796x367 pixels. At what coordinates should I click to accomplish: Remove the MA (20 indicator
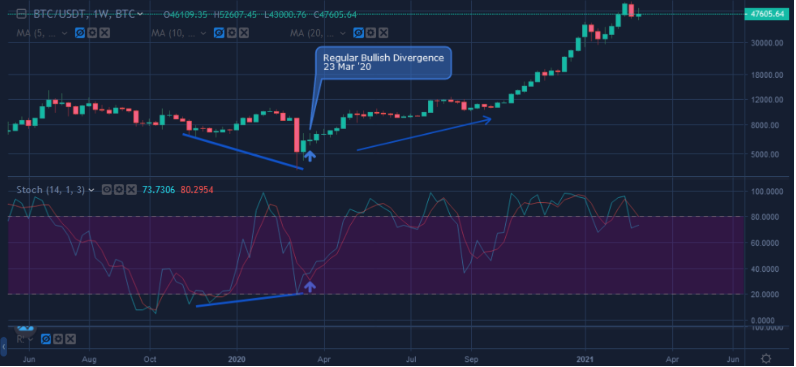pos(383,34)
